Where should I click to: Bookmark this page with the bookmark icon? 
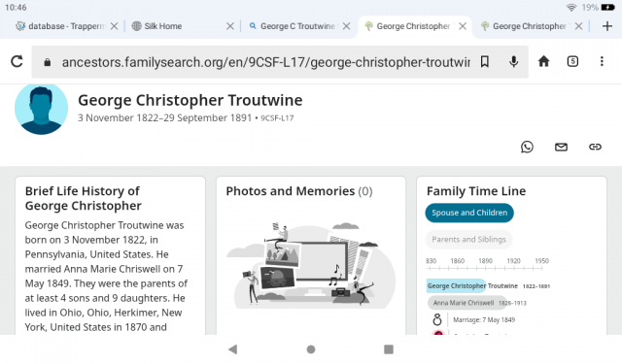click(x=484, y=61)
